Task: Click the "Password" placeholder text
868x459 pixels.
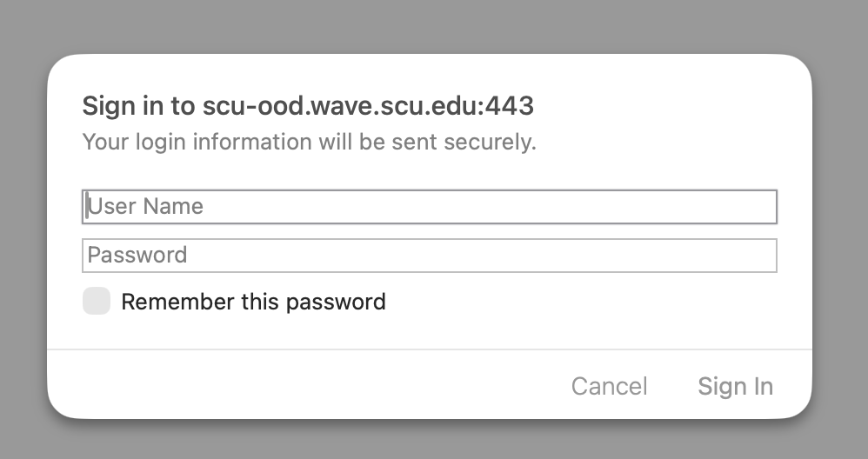Action: point(137,256)
